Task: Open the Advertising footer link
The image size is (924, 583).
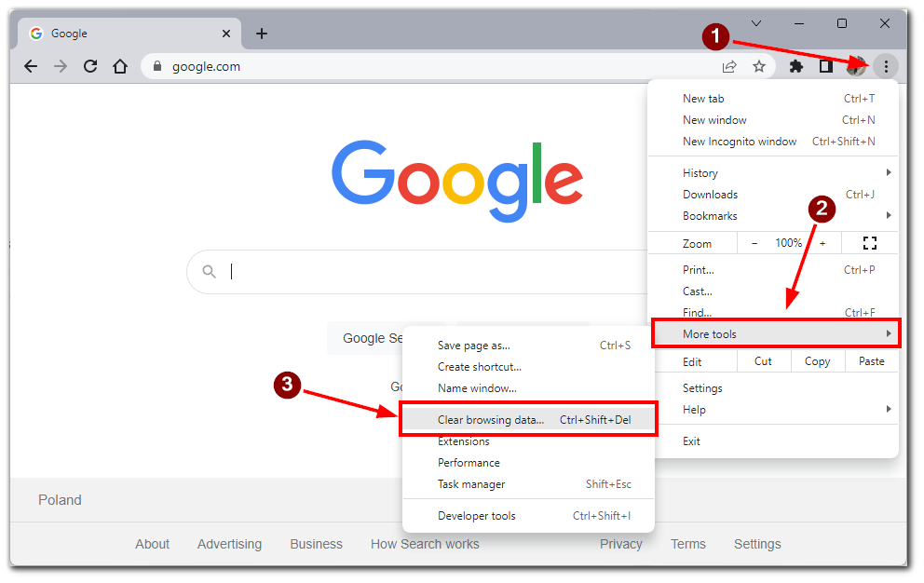Action: point(229,544)
